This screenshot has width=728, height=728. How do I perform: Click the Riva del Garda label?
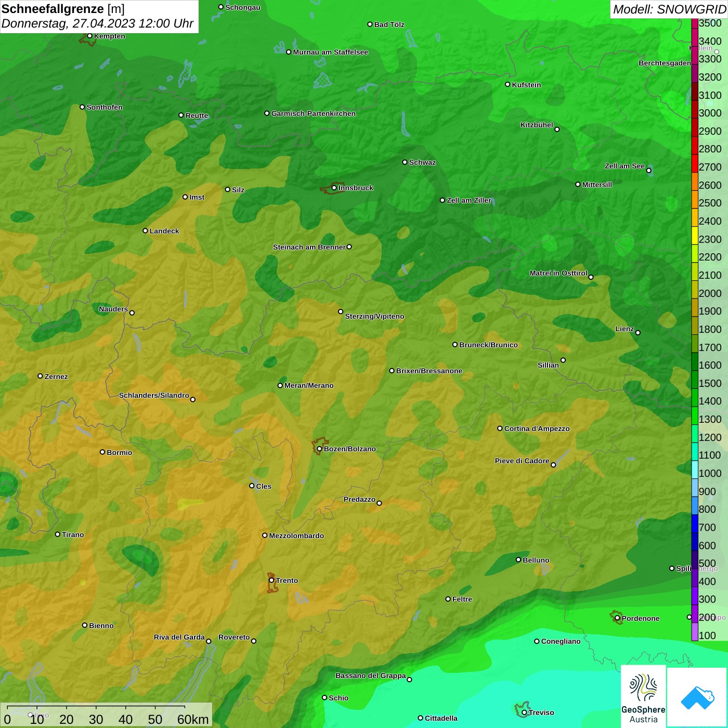coord(179,637)
